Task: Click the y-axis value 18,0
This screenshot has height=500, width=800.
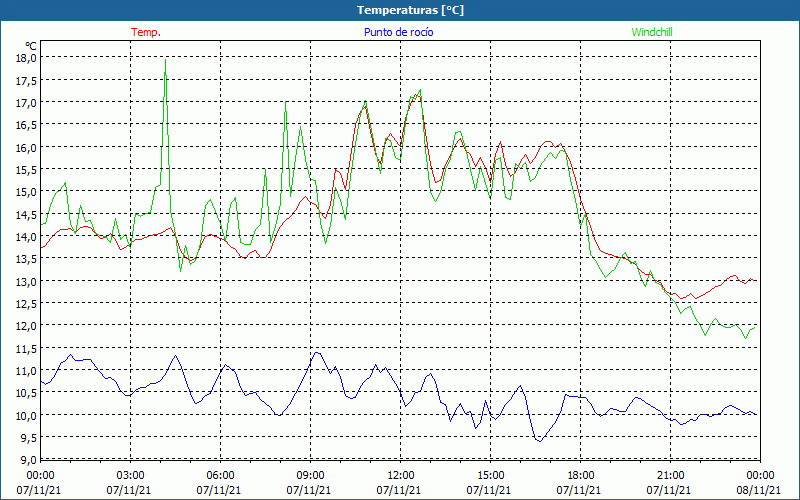Action: 26,58
